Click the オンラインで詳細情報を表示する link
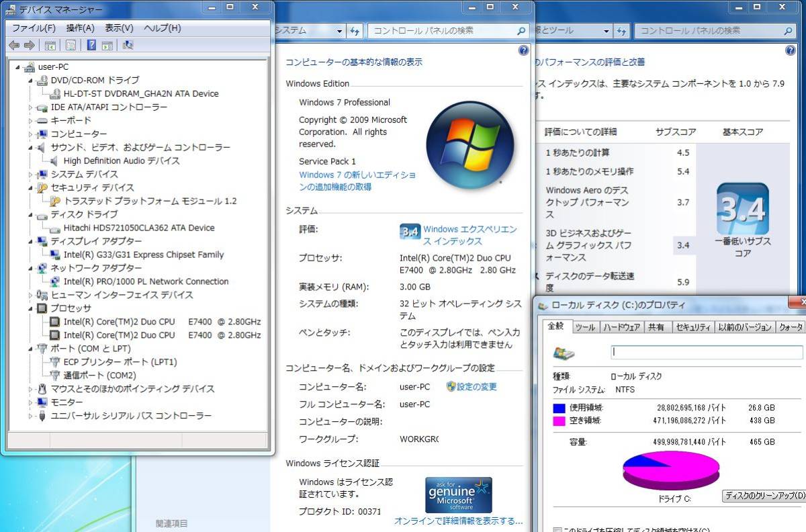Screen dimensions: 806x532 pos(458,521)
